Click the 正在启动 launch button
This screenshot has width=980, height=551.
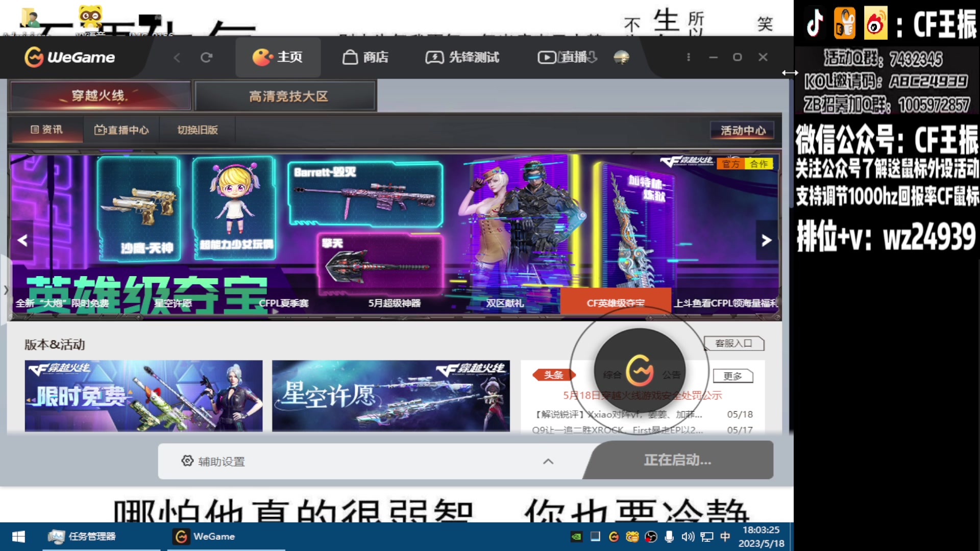point(678,460)
